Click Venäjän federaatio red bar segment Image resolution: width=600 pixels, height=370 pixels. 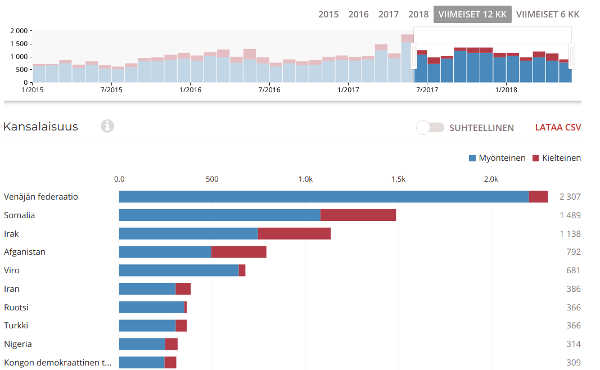click(538, 197)
